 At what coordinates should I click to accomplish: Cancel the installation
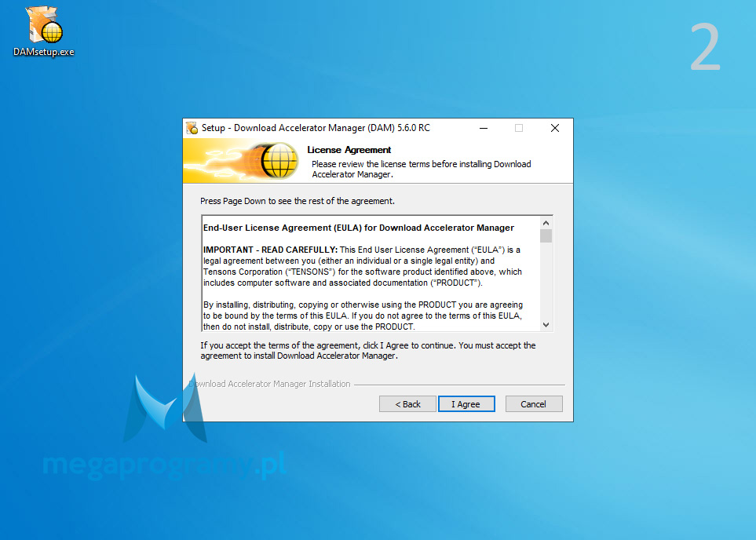coord(533,404)
